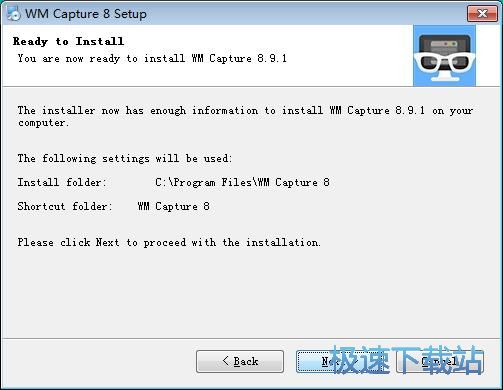Click the 'Shortcut folder:' label
This screenshot has width=503, height=390.
coord(65,206)
